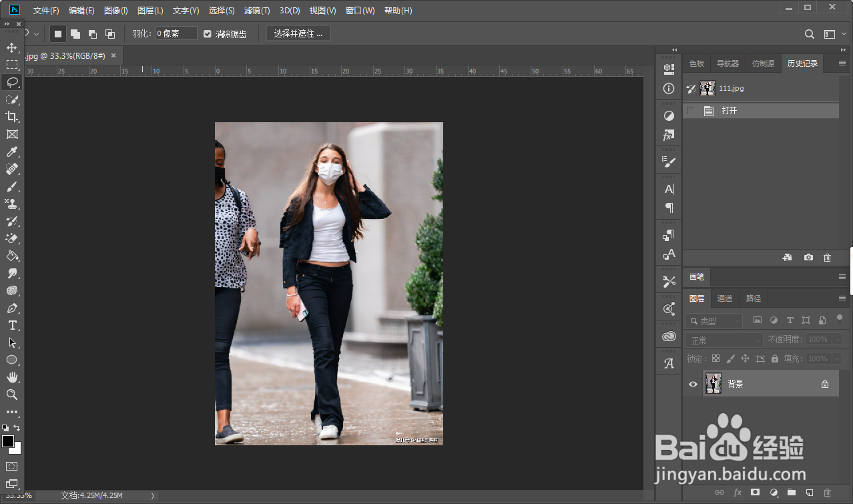Select the Clone Stamp tool
Image resolution: width=853 pixels, height=504 pixels.
pos(12,204)
